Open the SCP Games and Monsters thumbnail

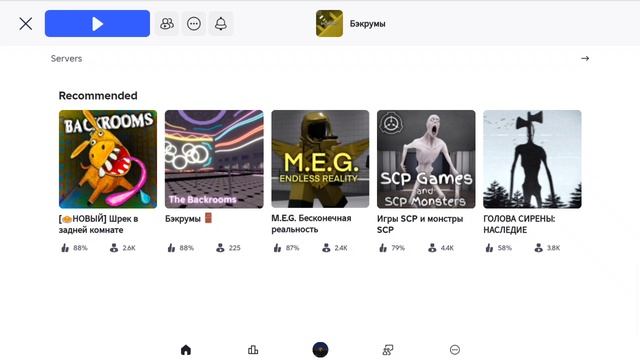(426, 159)
